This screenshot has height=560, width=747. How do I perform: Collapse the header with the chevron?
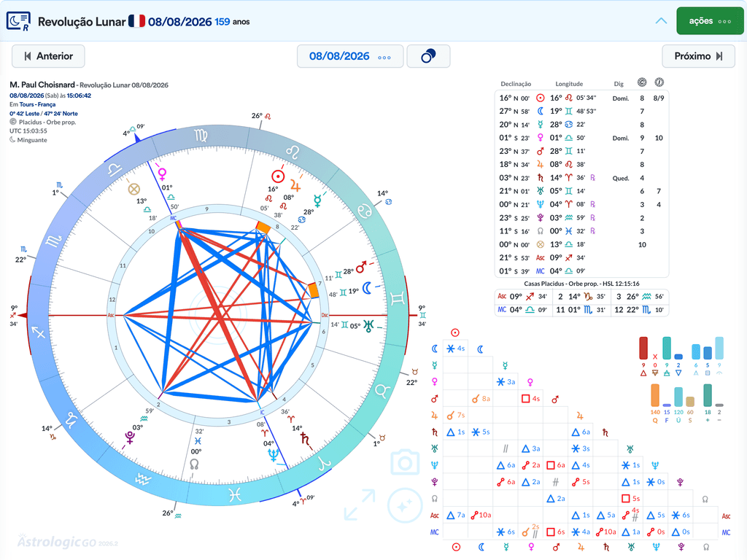pyautogui.click(x=661, y=21)
